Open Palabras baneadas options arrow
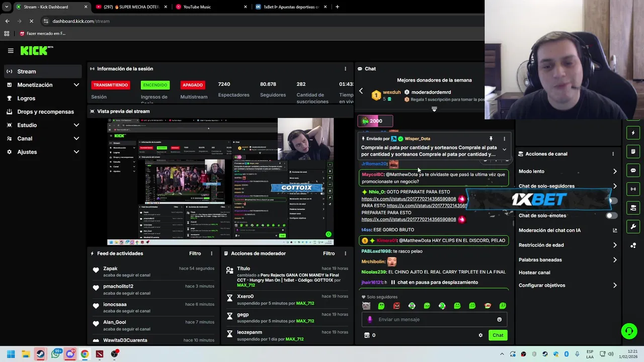Screen dimensions: 644x362 (615, 260)
